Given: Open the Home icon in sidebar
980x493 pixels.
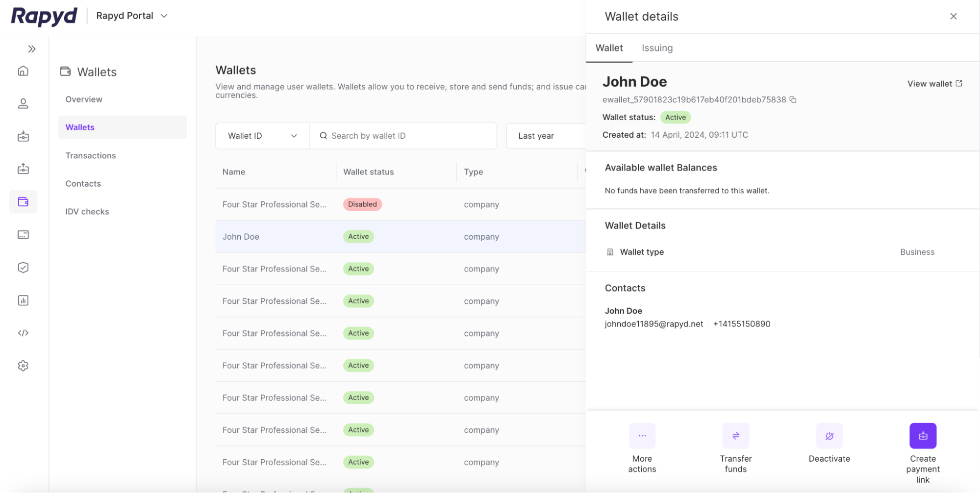Looking at the screenshot, I should click(x=23, y=71).
